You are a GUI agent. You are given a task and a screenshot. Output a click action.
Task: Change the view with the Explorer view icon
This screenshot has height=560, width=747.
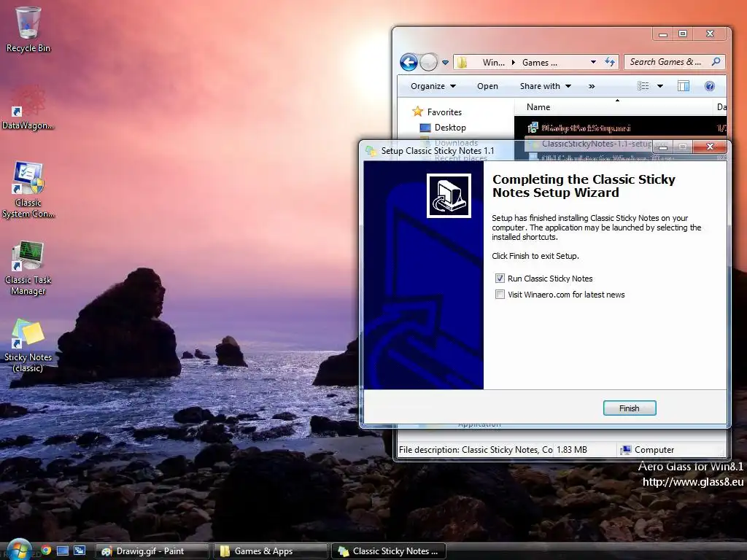tap(643, 86)
